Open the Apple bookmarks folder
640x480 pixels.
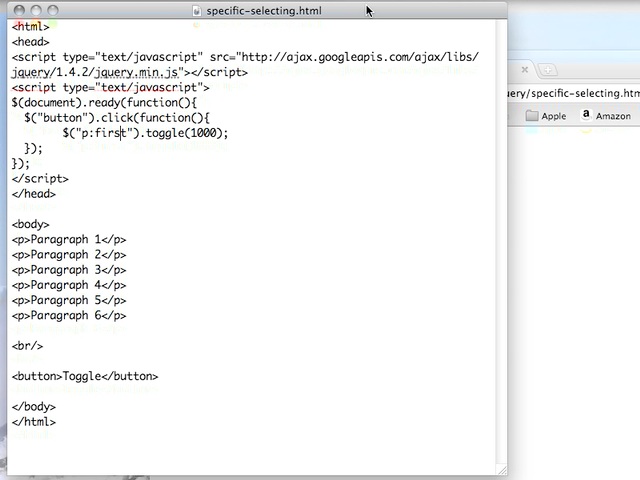coord(546,116)
